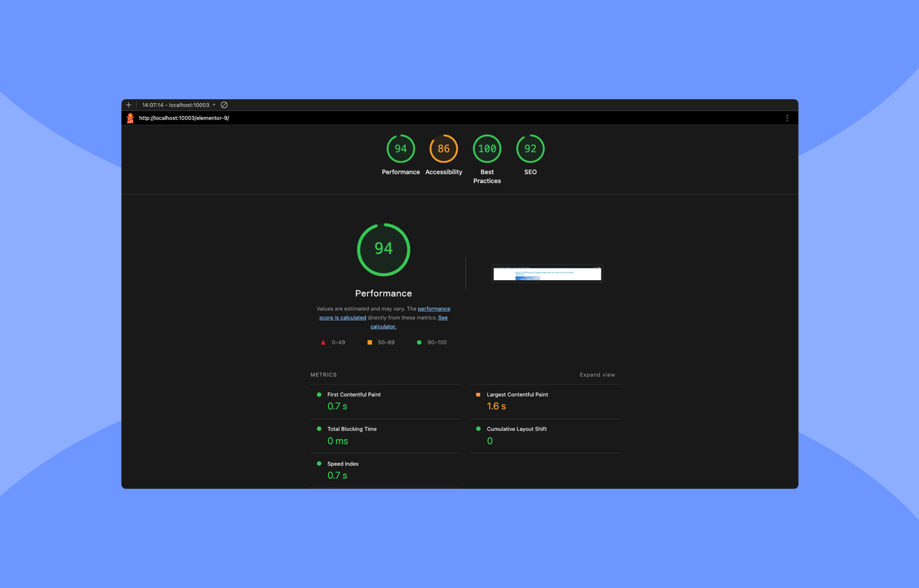919x588 pixels.
Task: Click the green circle legend icon for 90–100
Action: (x=419, y=342)
